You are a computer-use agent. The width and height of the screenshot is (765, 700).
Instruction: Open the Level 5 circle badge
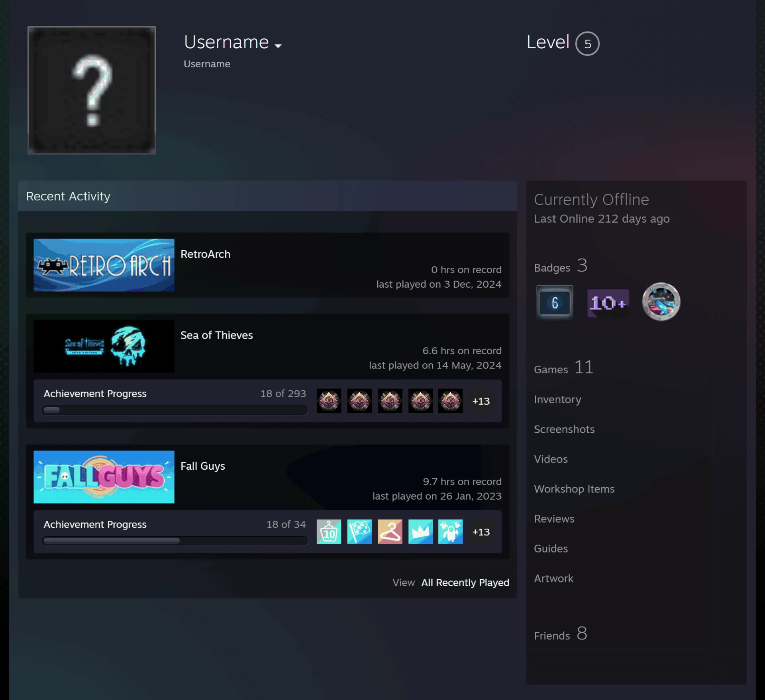(587, 43)
